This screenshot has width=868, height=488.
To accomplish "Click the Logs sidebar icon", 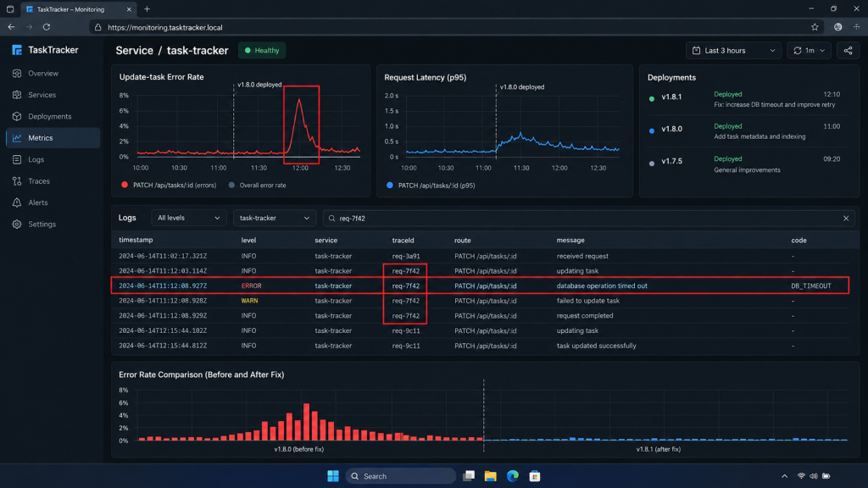I will point(17,159).
